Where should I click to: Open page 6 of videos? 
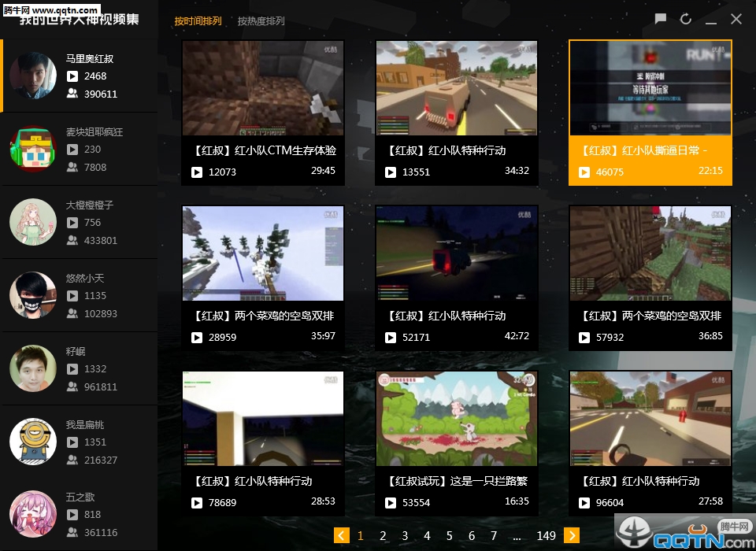pyautogui.click(x=472, y=535)
